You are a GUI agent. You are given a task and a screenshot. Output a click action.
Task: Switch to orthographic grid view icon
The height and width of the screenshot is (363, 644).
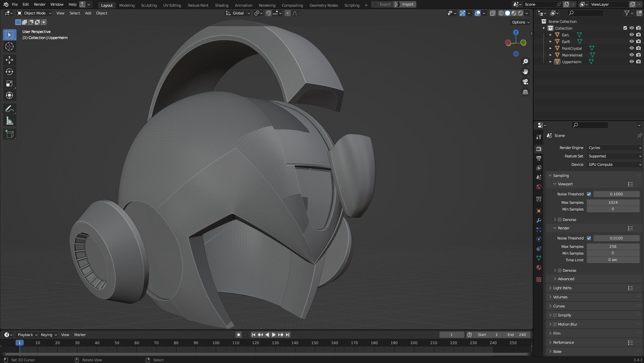tap(525, 92)
